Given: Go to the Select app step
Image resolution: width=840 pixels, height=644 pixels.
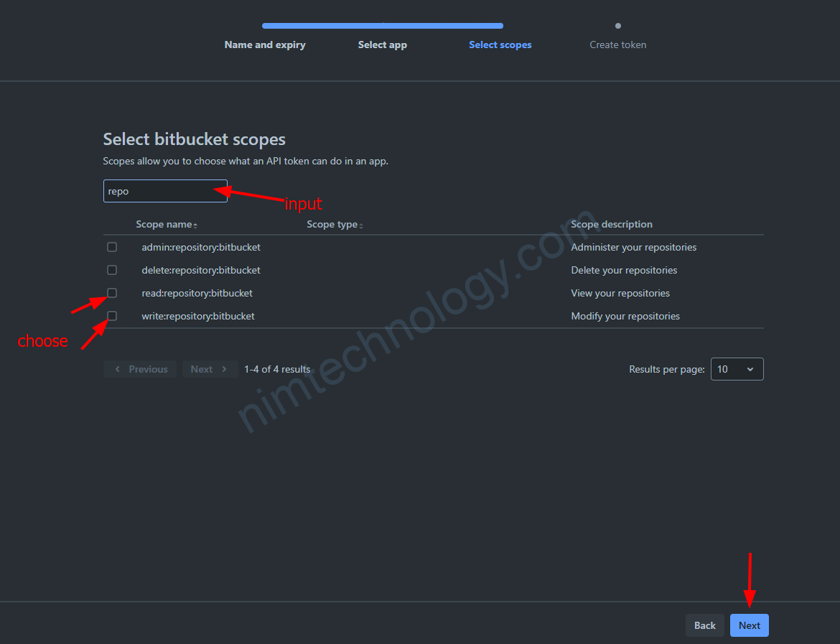Looking at the screenshot, I should click(383, 45).
